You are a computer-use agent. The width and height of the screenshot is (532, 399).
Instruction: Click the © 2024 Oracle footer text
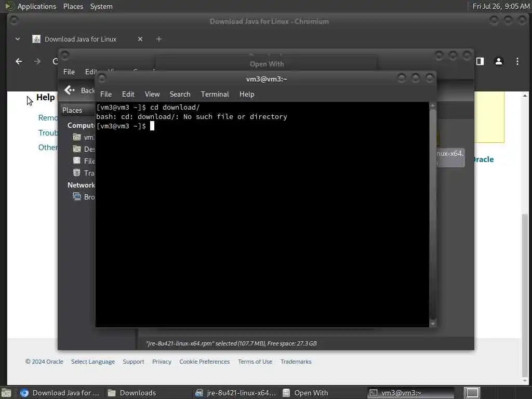[x=44, y=362]
